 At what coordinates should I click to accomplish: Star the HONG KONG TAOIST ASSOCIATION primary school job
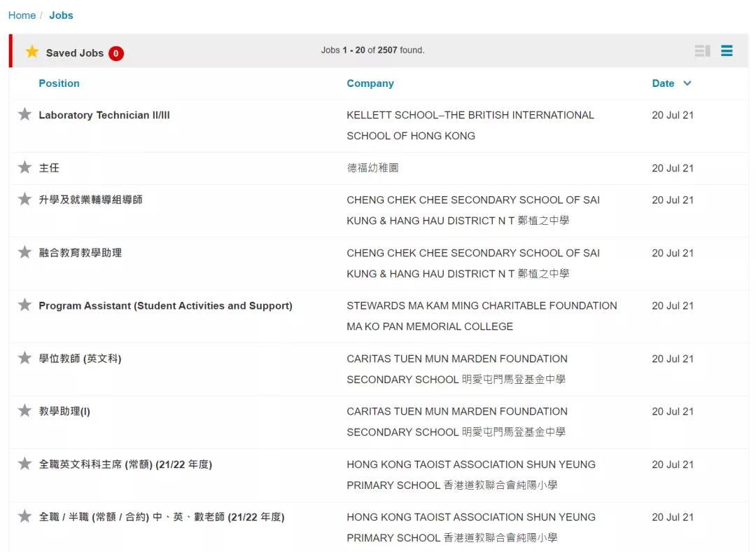coord(24,464)
